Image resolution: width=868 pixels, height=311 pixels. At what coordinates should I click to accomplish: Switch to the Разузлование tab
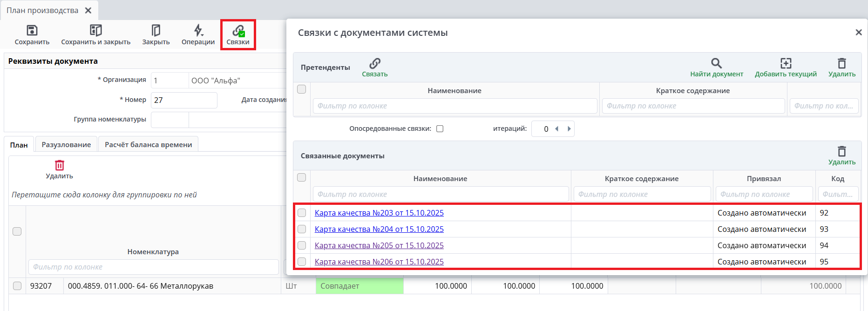point(66,145)
